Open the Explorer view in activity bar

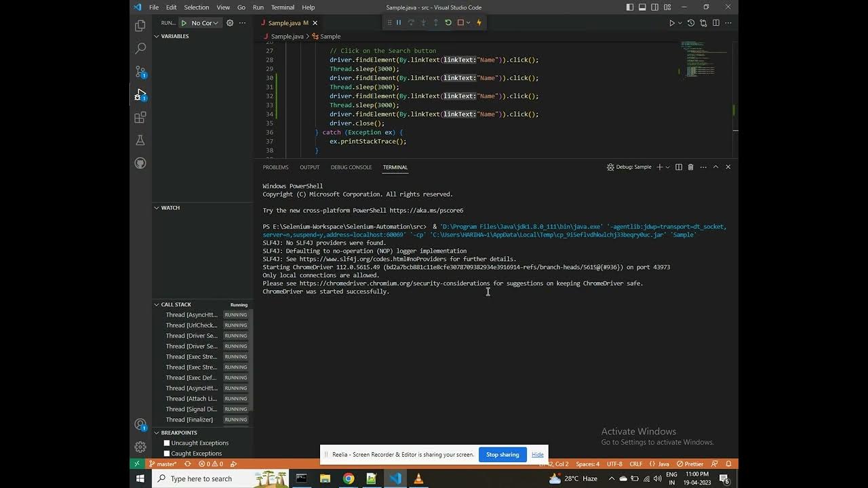tap(140, 26)
